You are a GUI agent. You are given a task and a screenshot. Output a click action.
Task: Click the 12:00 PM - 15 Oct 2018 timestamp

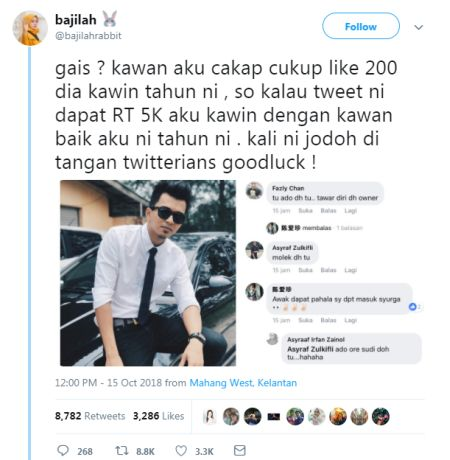click(x=108, y=383)
